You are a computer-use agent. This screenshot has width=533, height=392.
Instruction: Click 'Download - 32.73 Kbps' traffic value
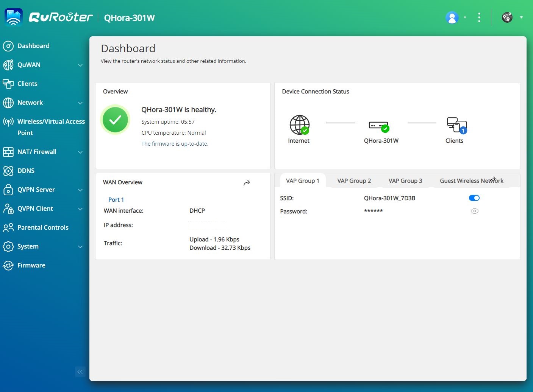(220, 248)
